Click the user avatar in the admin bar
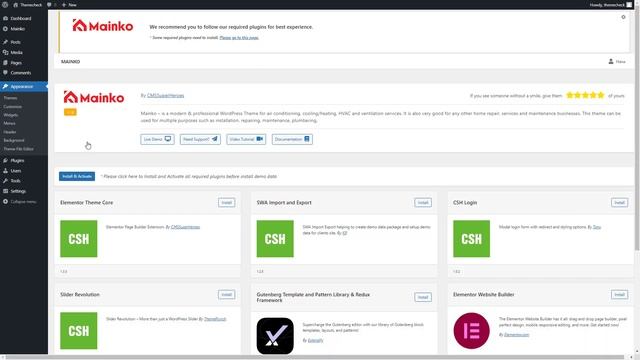Viewport: 640px width, 360px height. tap(629, 5)
